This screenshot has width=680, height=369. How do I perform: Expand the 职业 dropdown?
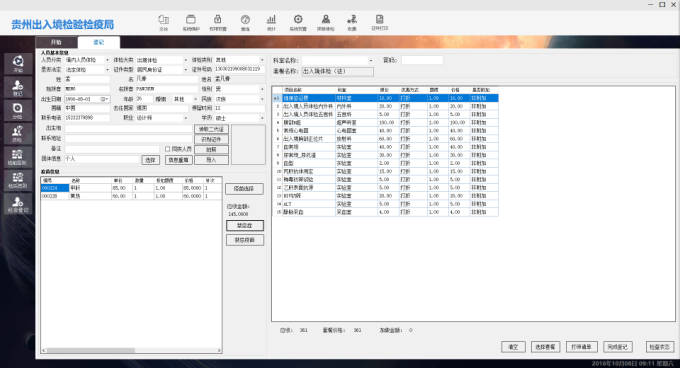click(x=186, y=118)
